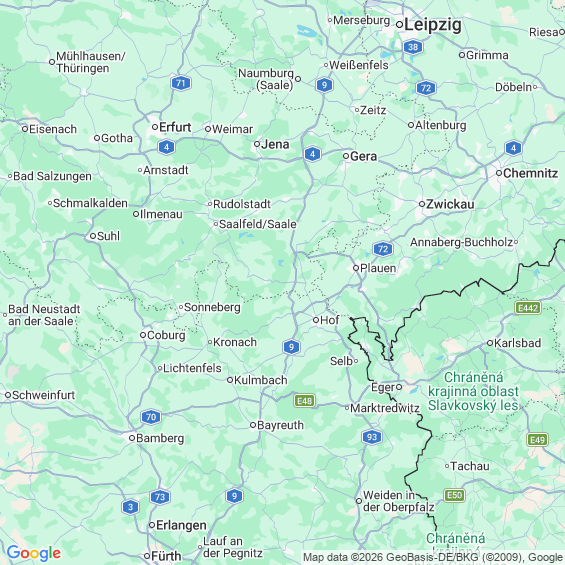Select the Karlsbad city label
Viewport: 565px width, 565px height.
[x=517, y=343]
